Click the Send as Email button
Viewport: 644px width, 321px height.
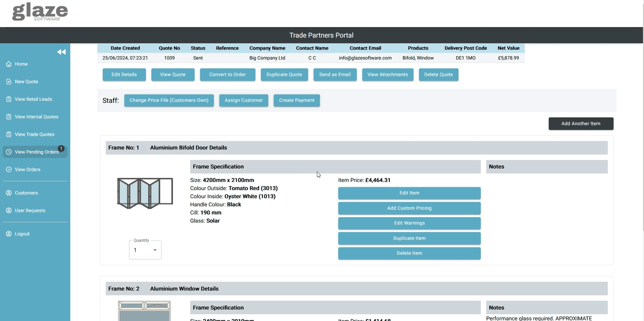click(335, 74)
